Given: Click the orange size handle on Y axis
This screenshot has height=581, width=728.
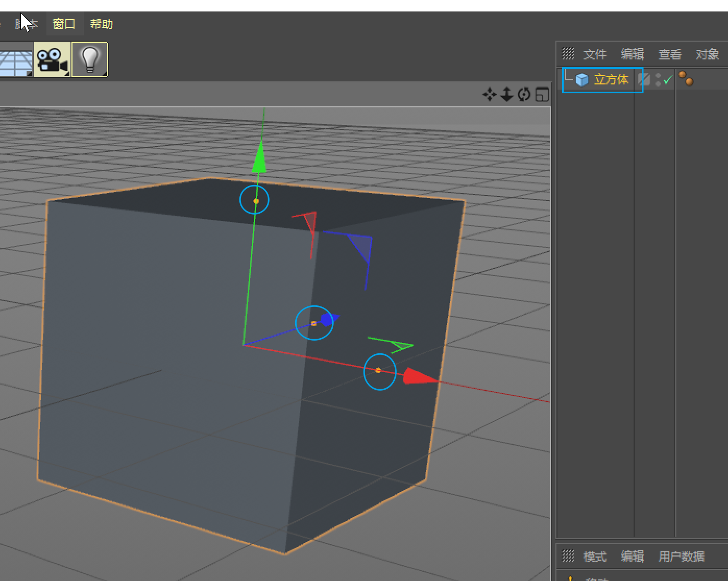Looking at the screenshot, I should (256, 201).
